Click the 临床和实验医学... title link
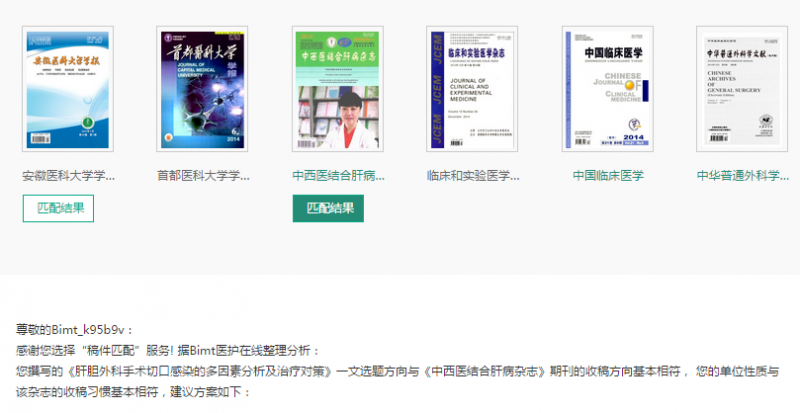This screenshot has width=800, height=413. pyautogui.click(x=473, y=176)
